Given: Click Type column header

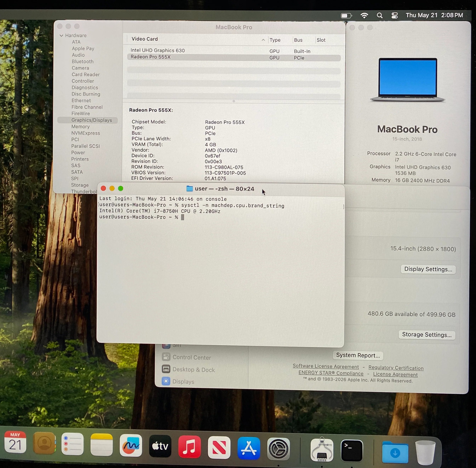Looking at the screenshot, I should [x=275, y=40].
